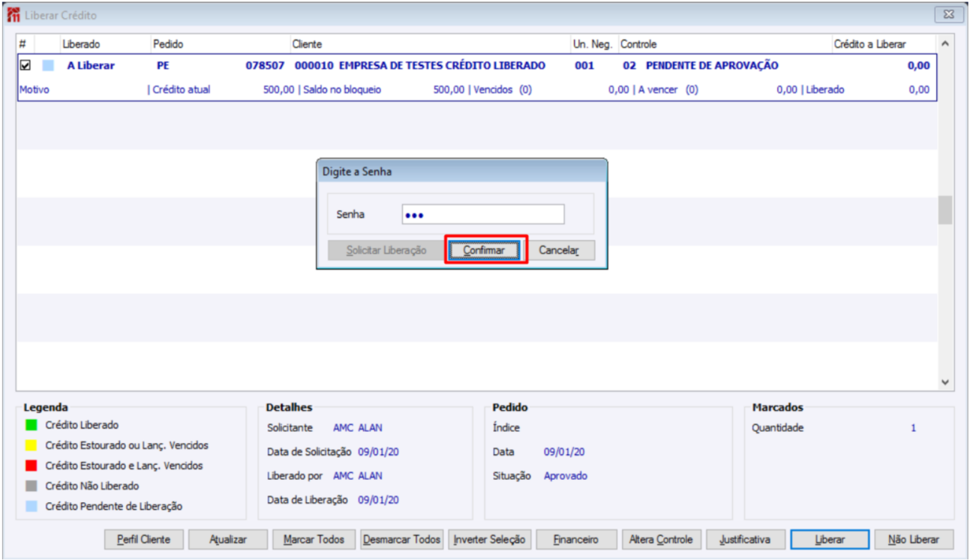Click the Solicitante value AMC ALAN

[x=358, y=428]
